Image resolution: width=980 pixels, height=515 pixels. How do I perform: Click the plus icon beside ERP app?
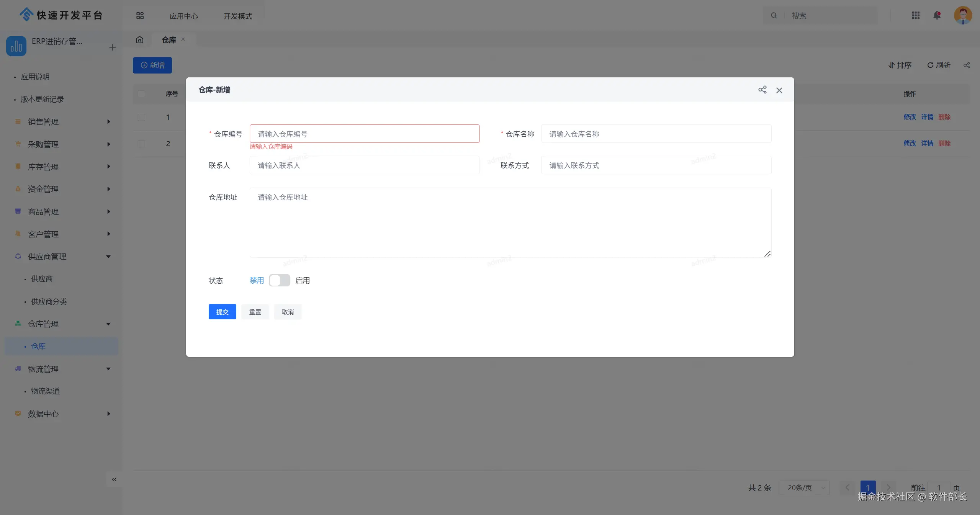tap(112, 47)
